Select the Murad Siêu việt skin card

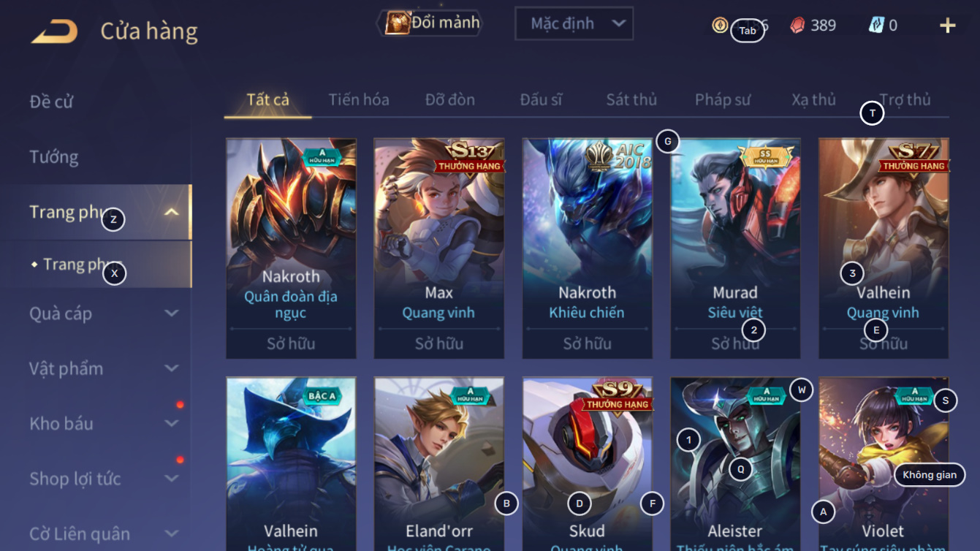point(735,248)
